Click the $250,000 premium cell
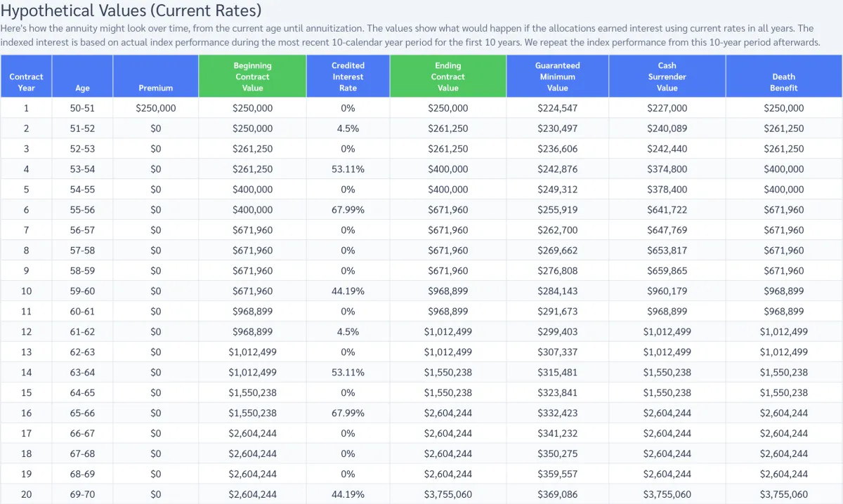 (x=156, y=108)
